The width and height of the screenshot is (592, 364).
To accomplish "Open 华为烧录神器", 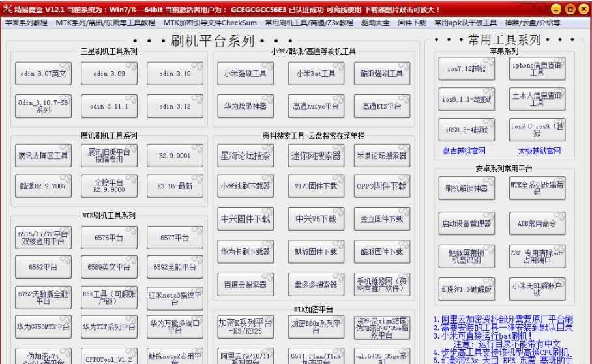I will [245, 106].
